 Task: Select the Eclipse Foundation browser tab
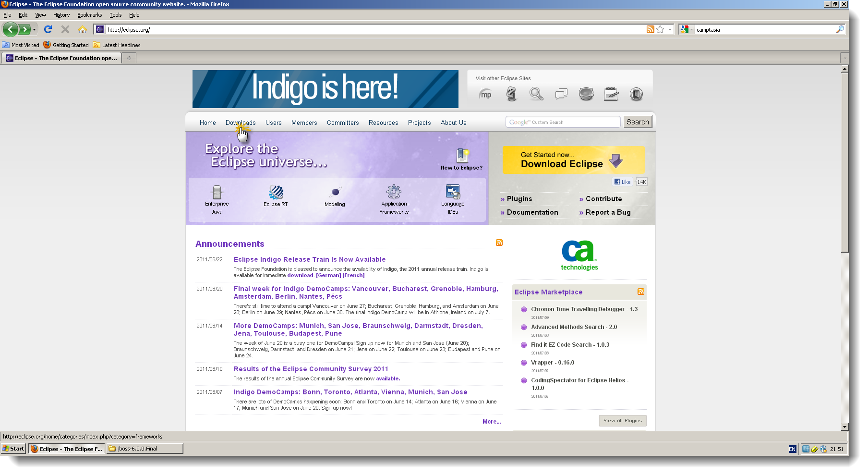point(61,58)
